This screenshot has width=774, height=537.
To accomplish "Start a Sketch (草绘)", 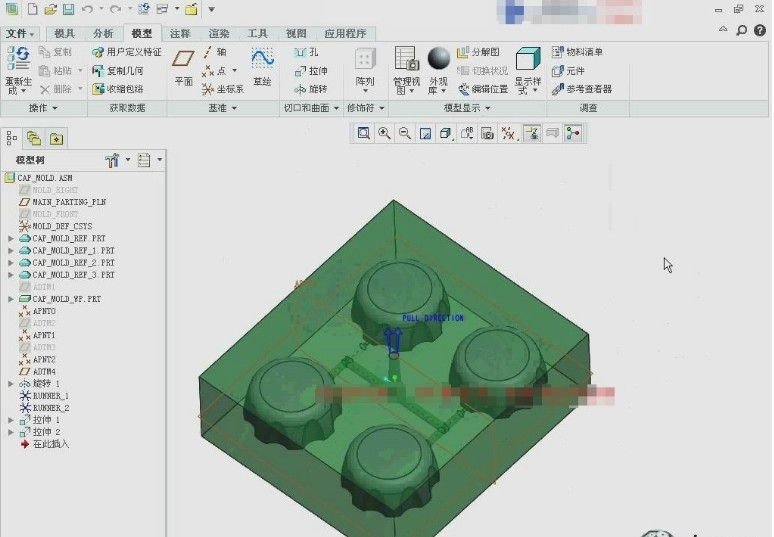I will (x=262, y=67).
